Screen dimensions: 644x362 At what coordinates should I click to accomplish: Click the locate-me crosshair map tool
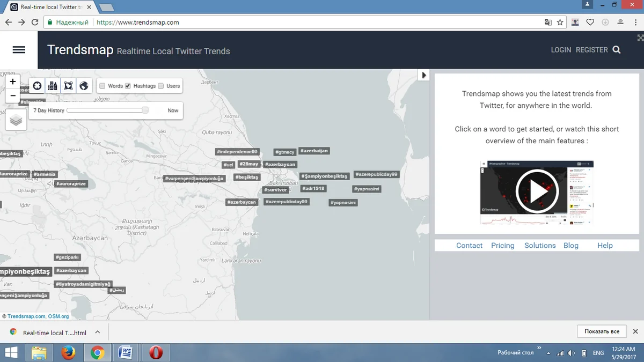(37, 86)
